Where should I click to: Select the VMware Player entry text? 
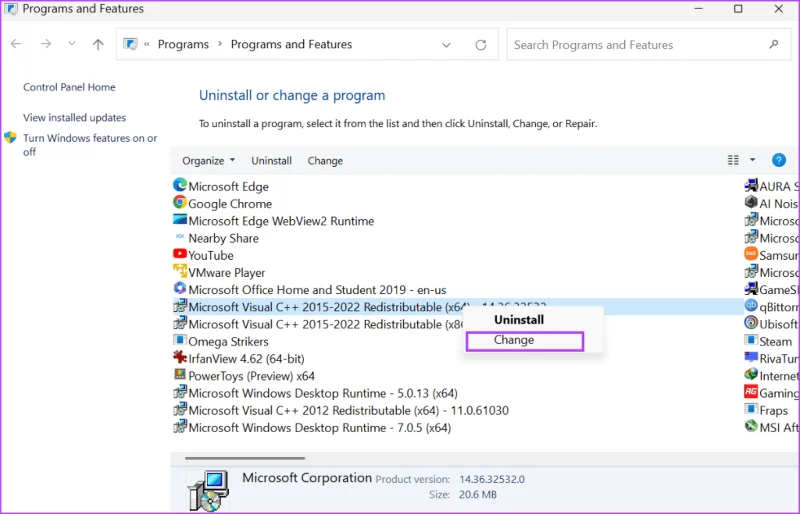227,273
